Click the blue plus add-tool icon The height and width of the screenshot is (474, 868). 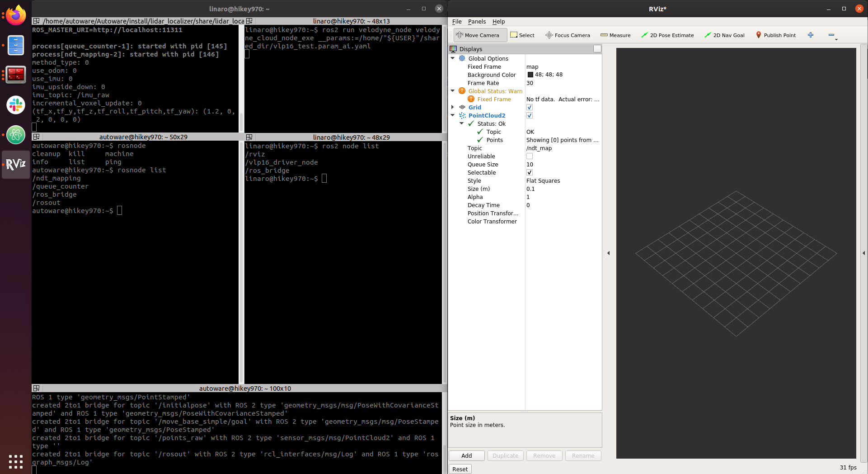(x=811, y=35)
